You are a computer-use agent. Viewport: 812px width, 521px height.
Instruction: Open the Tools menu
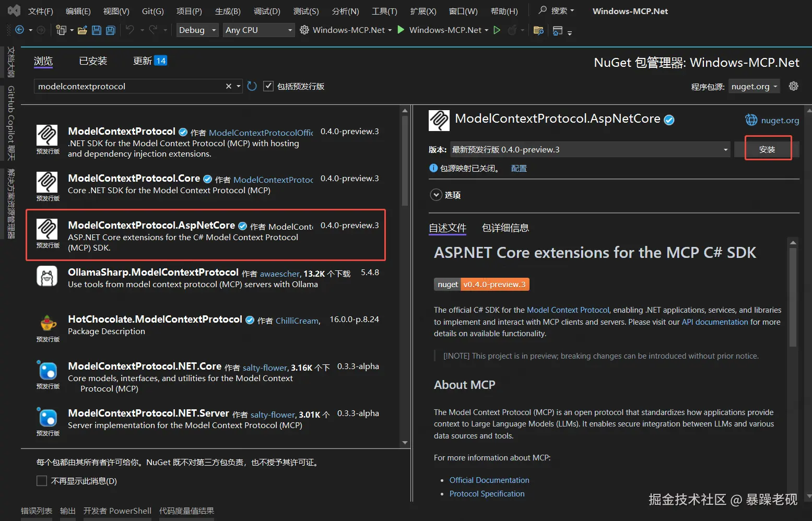(x=384, y=11)
